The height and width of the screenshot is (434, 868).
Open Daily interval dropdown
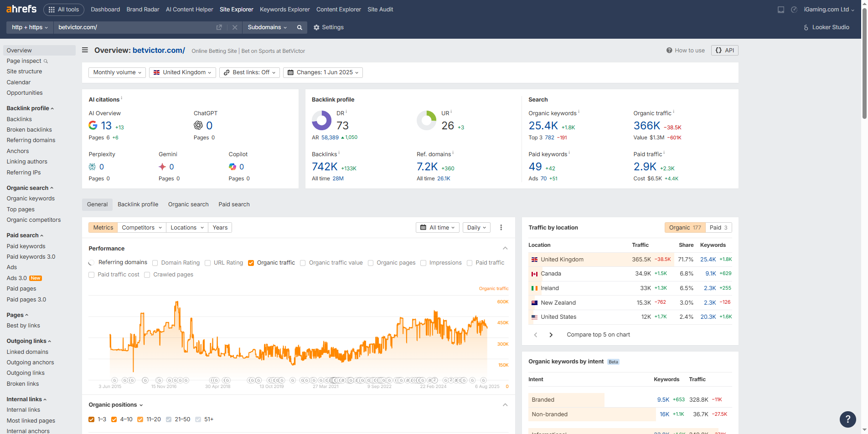pyautogui.click(x=476, y=228)
